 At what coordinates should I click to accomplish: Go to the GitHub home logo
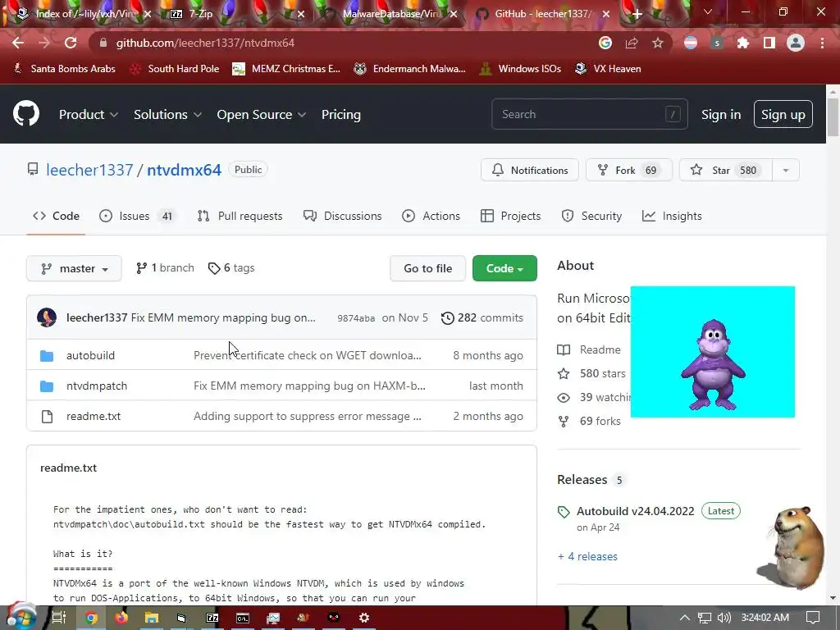click(26, 113)
